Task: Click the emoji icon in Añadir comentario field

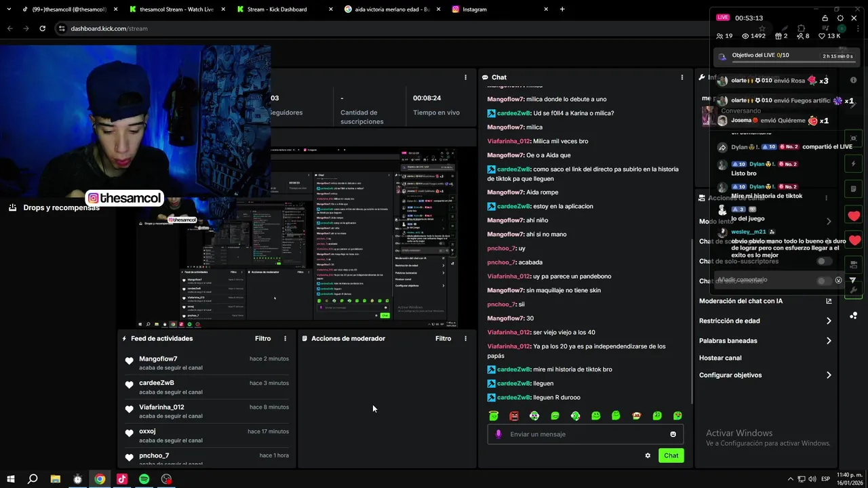Action: pos(838,280)
